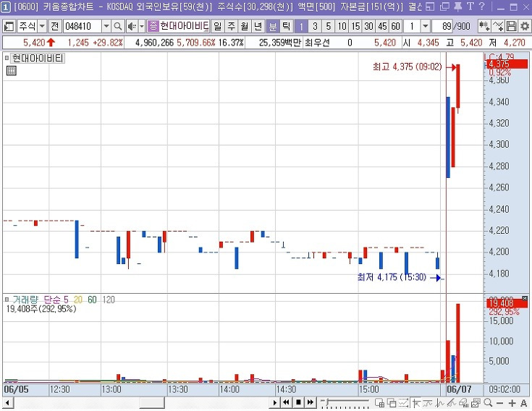Zoom out chart with minus icon
Screen dimensions: 532x411
pos(499,403)
